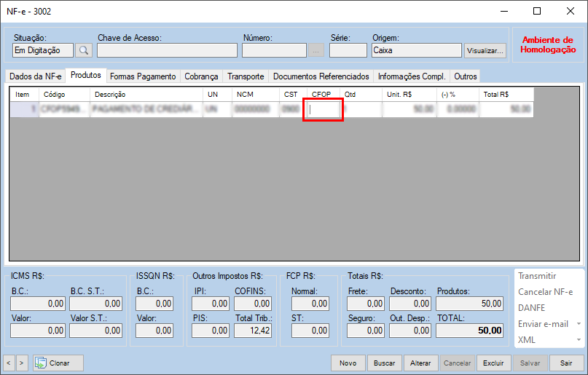Open the Formas Pagamento tab
This screenshot has width=588, height=375.
pos(143,76)
